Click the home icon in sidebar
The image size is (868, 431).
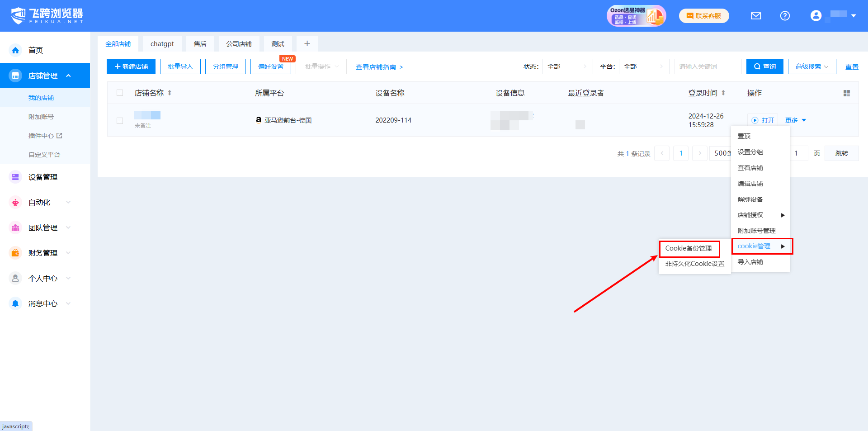(15, 50)
